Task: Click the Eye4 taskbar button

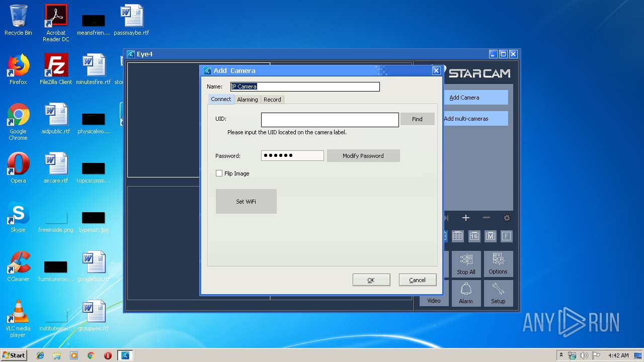Action: pos(125,355)
